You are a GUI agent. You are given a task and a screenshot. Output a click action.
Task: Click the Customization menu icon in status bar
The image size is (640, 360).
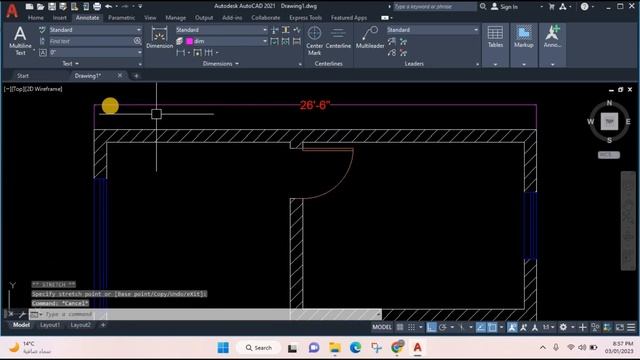(631, 327)
